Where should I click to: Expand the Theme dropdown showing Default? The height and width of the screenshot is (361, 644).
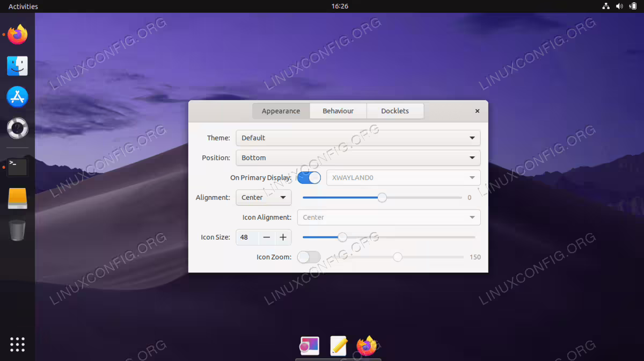358,138
